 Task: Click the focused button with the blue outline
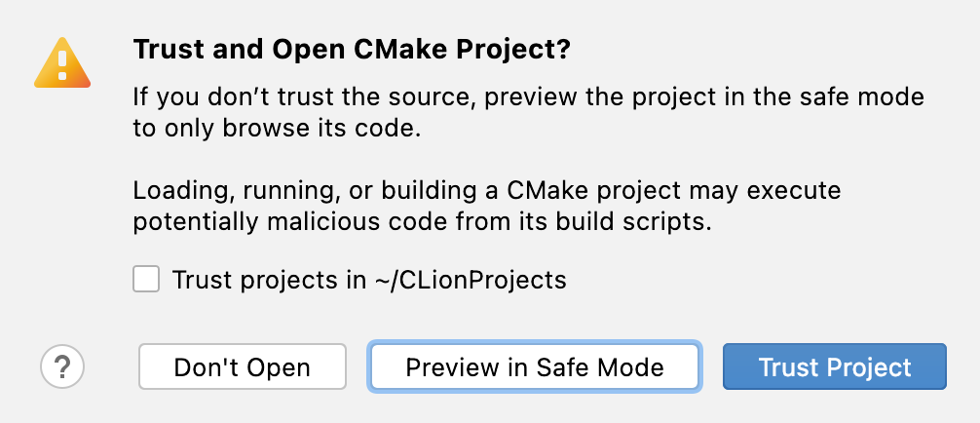(x=534, y=367)
